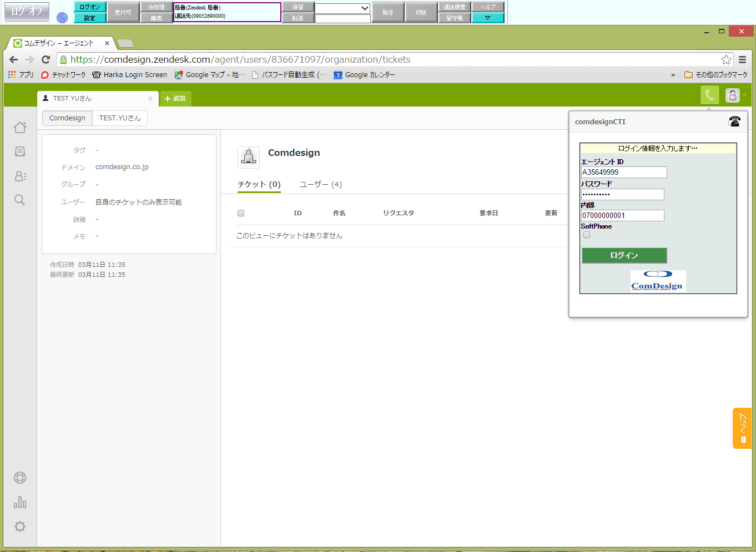Viewport: 756px width, 552px height.
Task: Open the その他のブックマーク folder
Action: [x=716, y=74]
